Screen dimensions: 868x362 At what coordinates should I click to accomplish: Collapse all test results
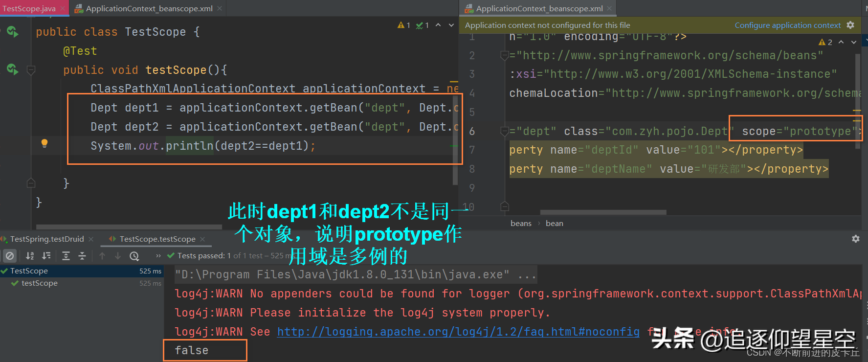82,255
